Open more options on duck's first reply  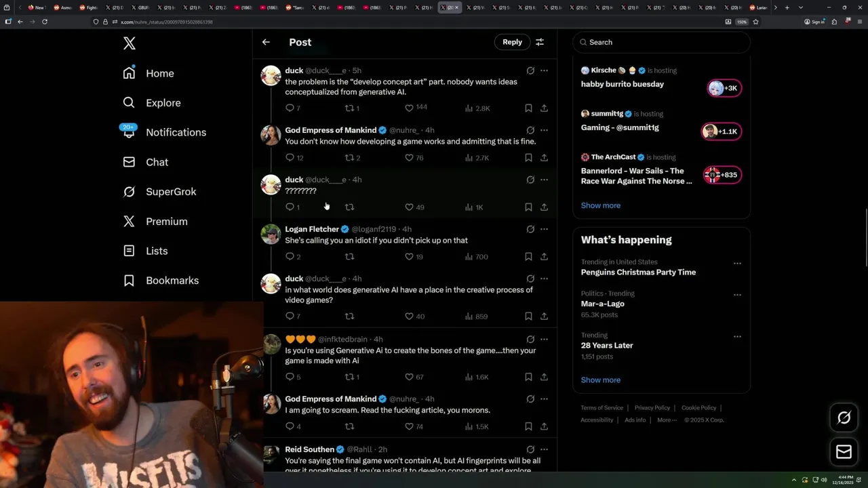point(544,70)
